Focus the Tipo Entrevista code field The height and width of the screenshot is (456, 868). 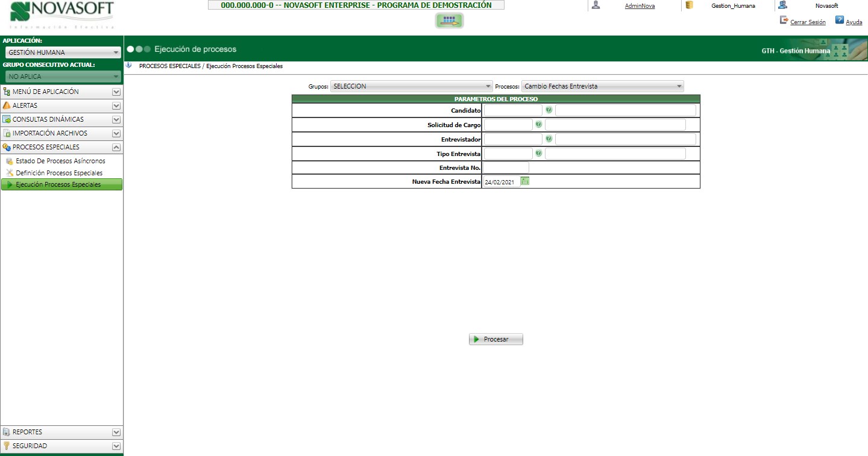click(x=508, y=154)
